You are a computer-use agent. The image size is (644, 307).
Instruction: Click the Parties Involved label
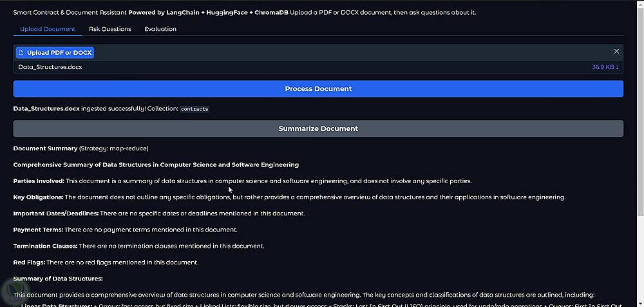click(39, 181)
